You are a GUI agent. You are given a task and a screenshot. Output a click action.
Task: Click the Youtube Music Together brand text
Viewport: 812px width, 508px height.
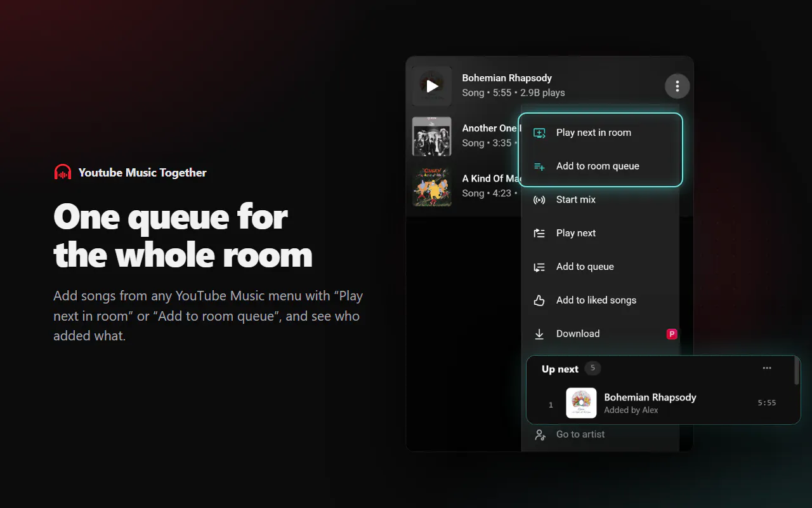143,173
